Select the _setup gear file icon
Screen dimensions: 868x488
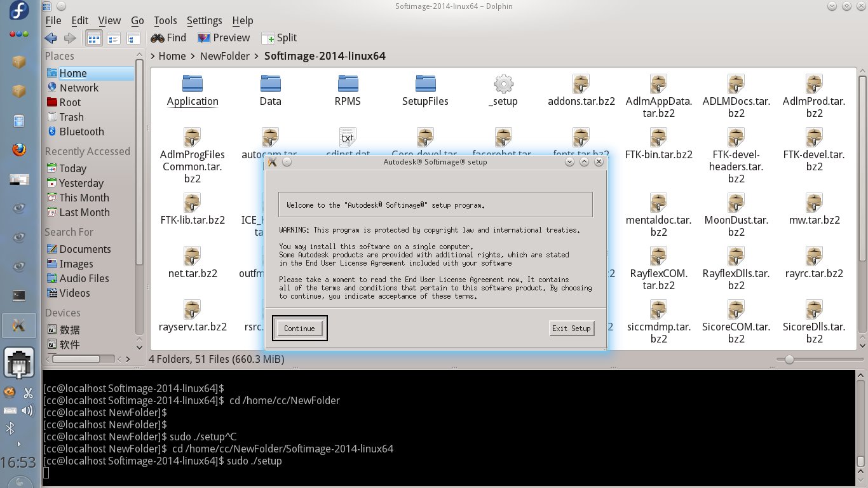click(x=503, y=83)
